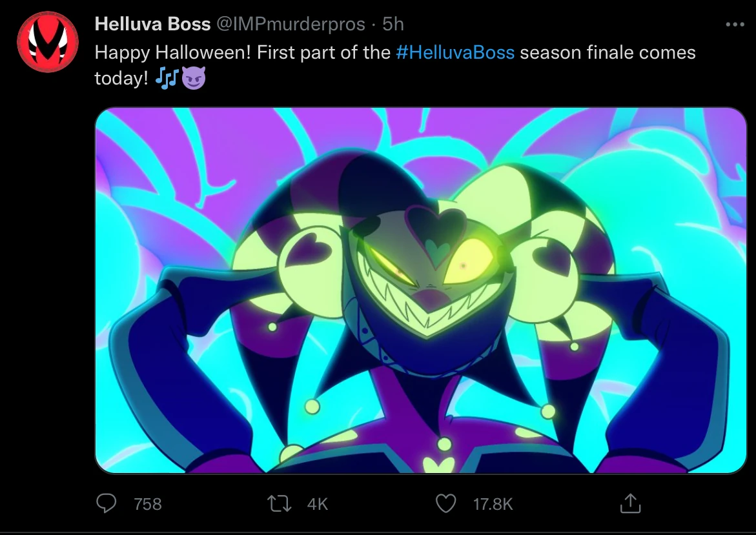
Task: Click the red IMP skull logo in the avatar
Action: (x=48, y=40)
